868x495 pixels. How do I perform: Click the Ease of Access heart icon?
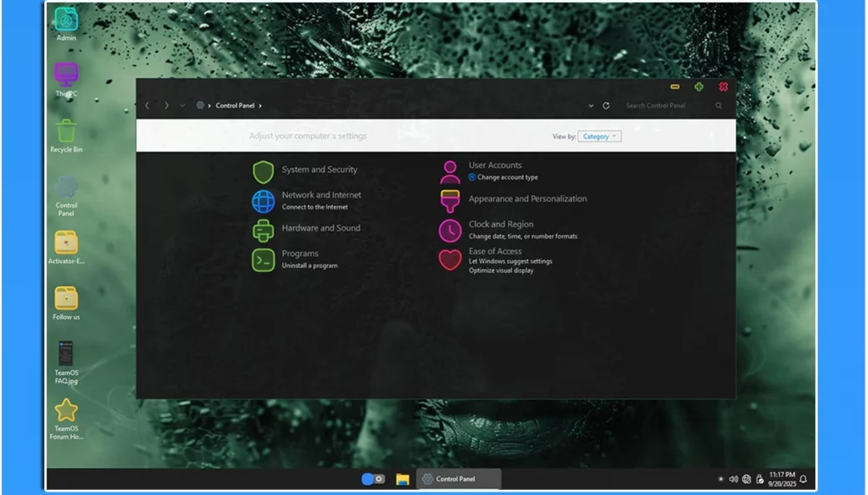[x=450, y=259]
